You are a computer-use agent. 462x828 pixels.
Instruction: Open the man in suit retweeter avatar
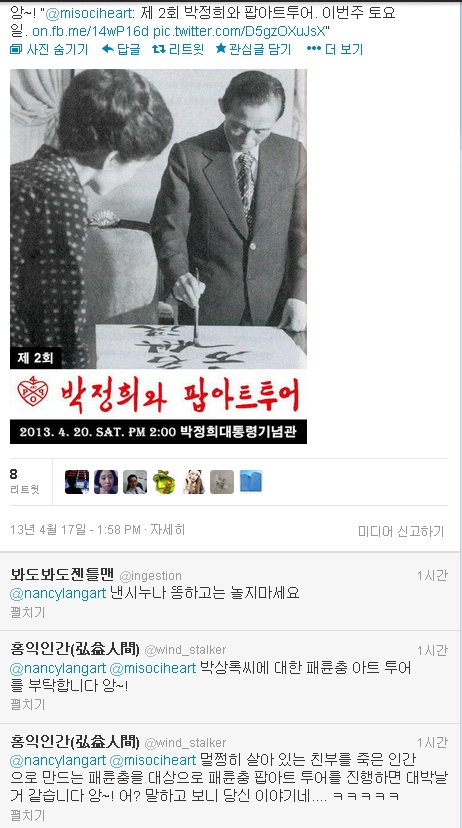tap(135, 482)
